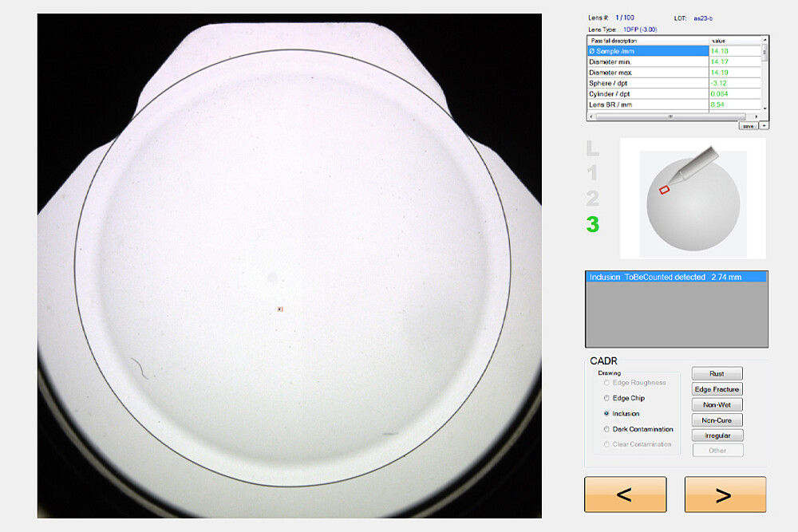Choose the Inclusion drawing option

(607, 413)
